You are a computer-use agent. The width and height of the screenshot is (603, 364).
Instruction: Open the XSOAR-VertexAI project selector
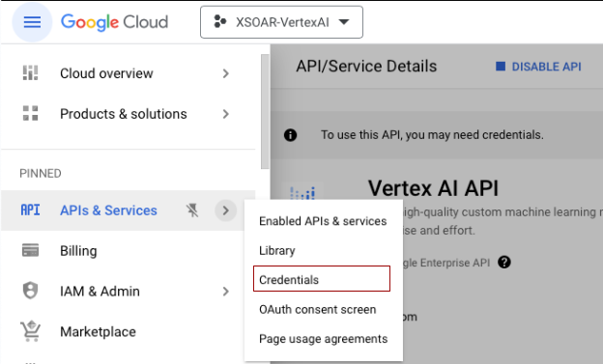click(x=281, y=22)
